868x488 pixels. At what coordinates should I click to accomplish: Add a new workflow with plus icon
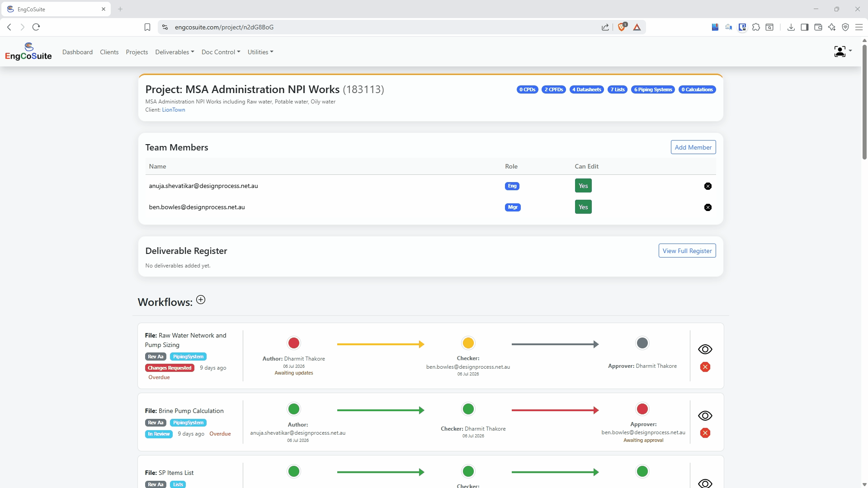click(201, 300)
